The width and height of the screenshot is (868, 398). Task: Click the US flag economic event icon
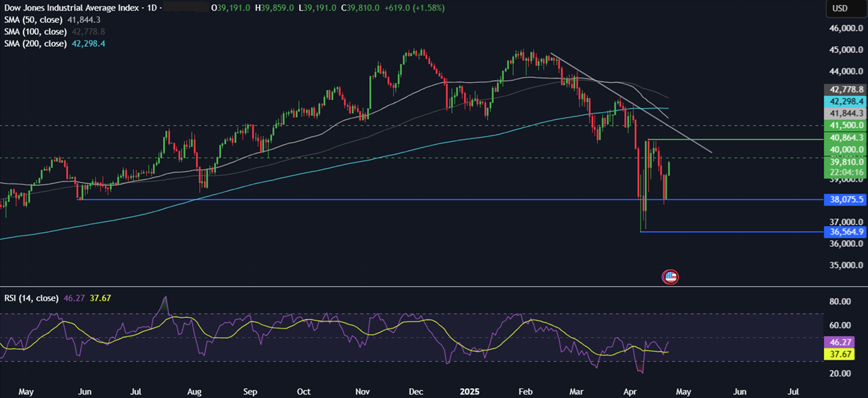670,277
